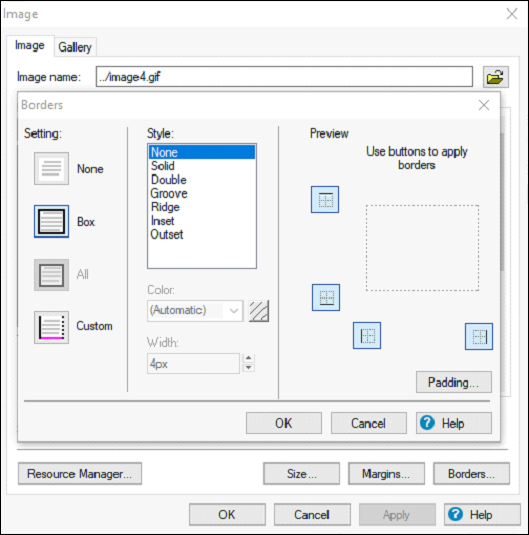Choose the Box border setting icon

point(51,221)
